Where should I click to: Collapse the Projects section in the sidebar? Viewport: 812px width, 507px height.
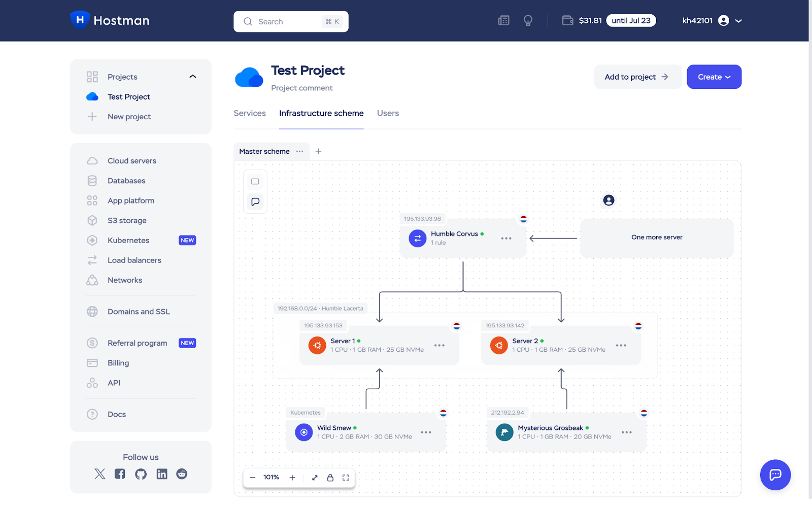[192, 76]
